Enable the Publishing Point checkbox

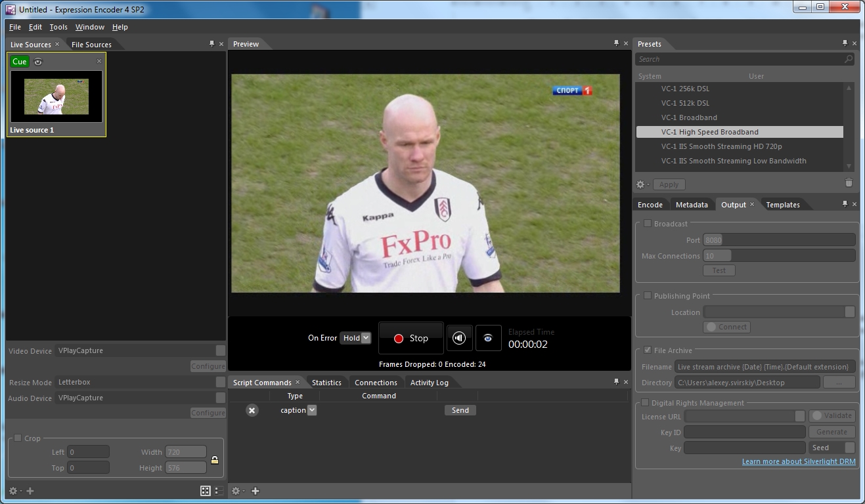pyautogui.click(x=647, y=295)
